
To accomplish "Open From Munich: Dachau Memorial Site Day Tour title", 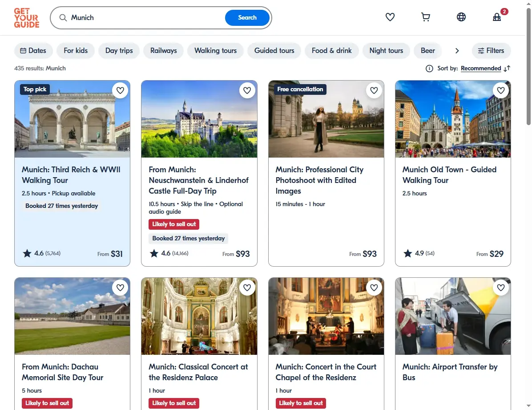I will [x=62, y=372].
